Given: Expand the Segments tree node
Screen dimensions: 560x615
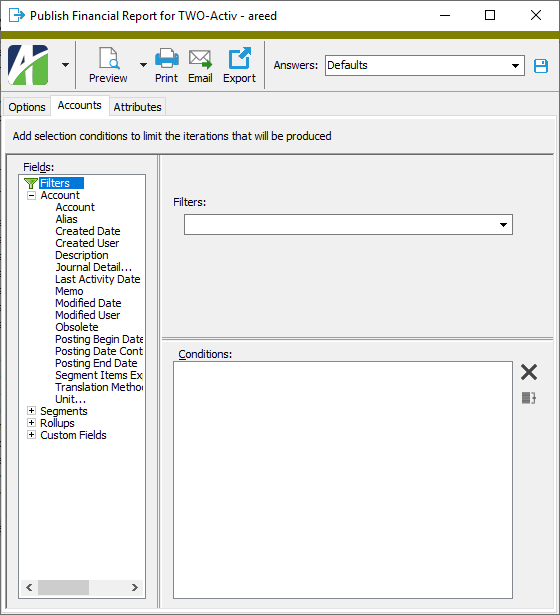Looking at the screenshot, I should [31, 411].
